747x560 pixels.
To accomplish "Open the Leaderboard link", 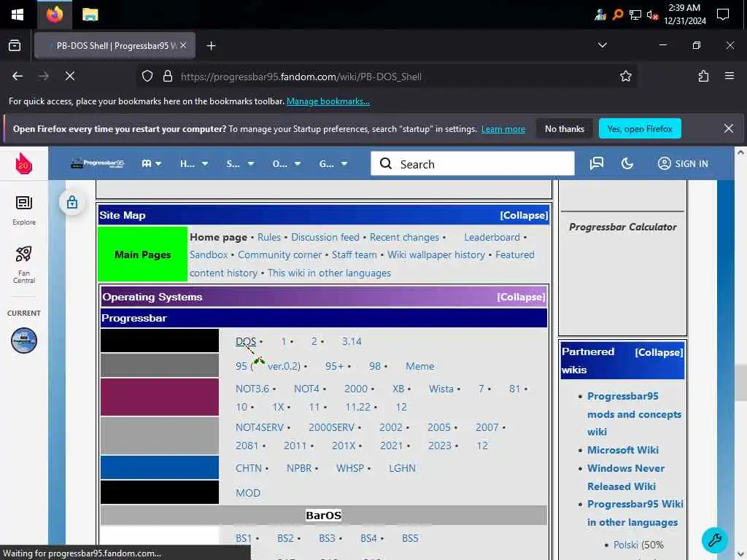I will (492, 237).
